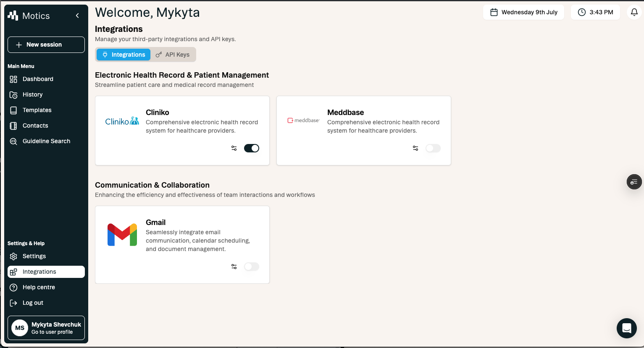Start a New session
Screen dimensions: 644x348
point(46,44)
